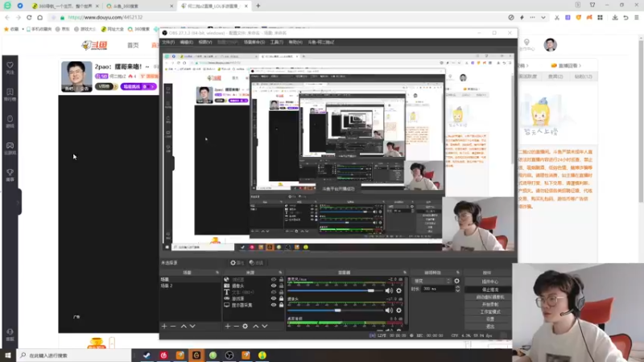The width and height of the screenshot is (644, 362).
Task: Open the 场景集合(S) menu in OBS
Action: [x=254, y=43]
